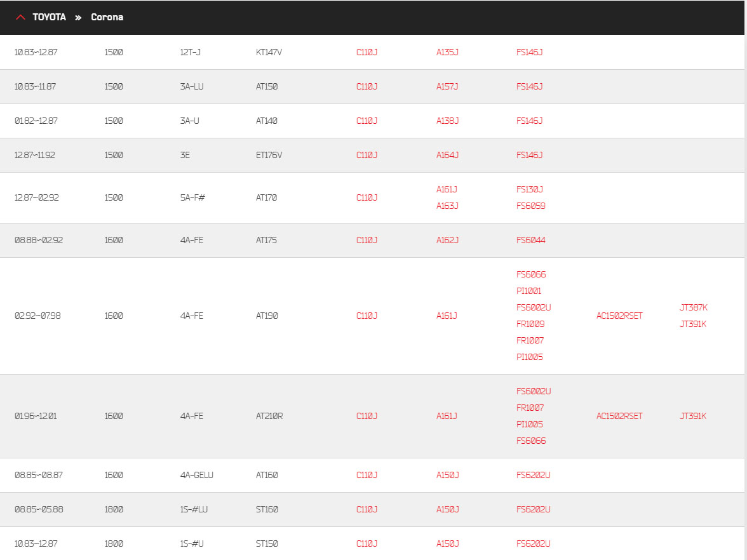Open part A135J link
This screenshot has width=747, height=560.
(447, 52)
